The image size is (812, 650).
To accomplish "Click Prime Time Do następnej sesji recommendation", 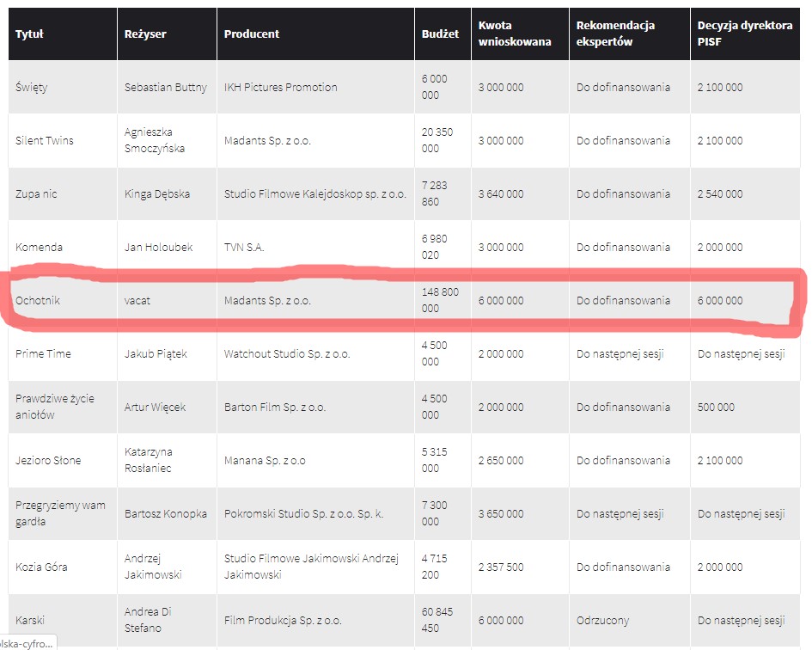I will [620, 354].
